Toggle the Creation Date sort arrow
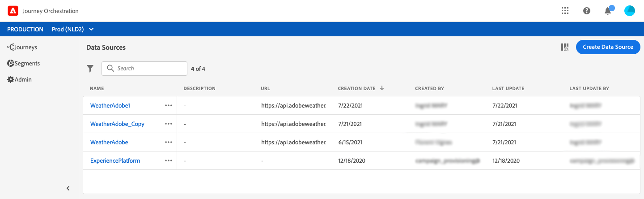Screen dimensions: 644x199 point(382,88)
